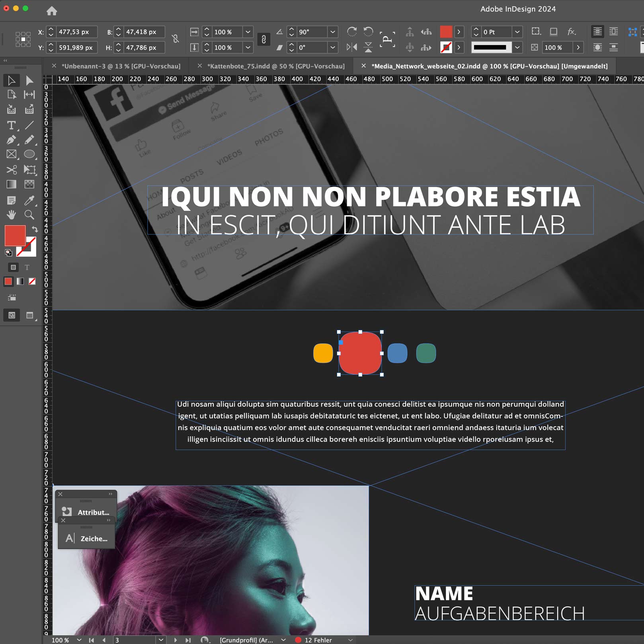Swap fill and stroke colors
Screen dimensions: 644x644
point(35,229)
